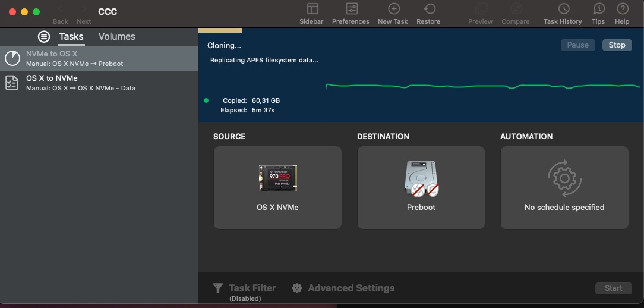Click the Copied value 60,31 GB
The width and height of the screenshot is (644, 308).
266,100
